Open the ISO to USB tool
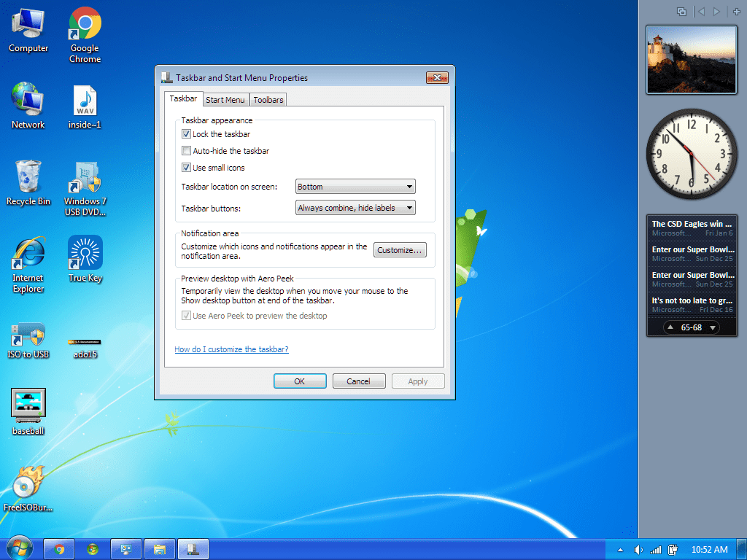The width and height of the screenshot is (747, 560). (x=28, y=332)
